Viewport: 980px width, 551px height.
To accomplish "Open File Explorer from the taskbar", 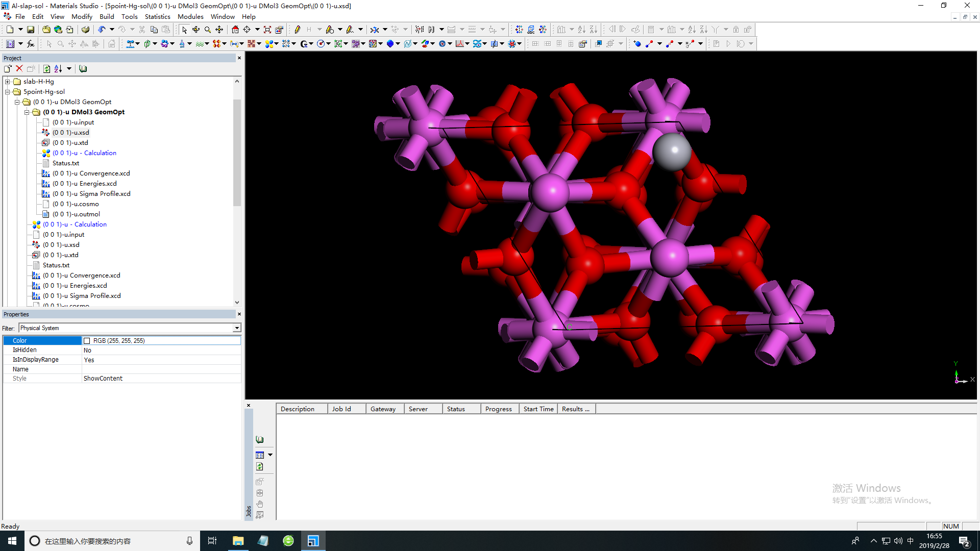I will 238,541.
